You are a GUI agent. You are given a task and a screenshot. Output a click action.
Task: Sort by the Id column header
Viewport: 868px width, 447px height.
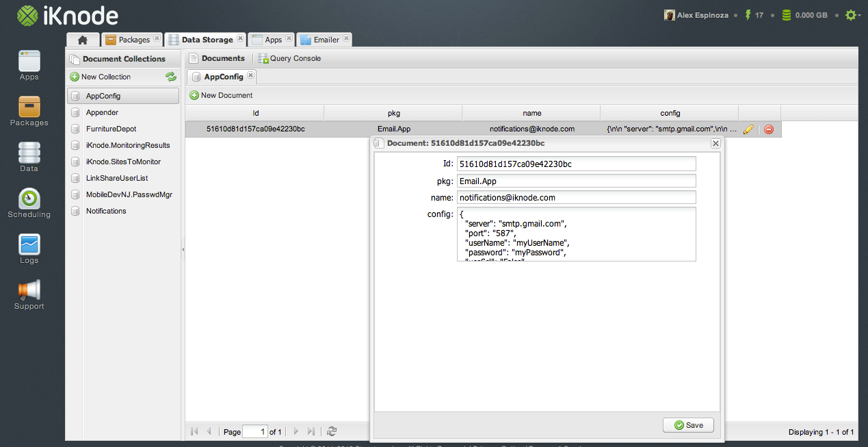pyautogui.click(x=255, y=113)
